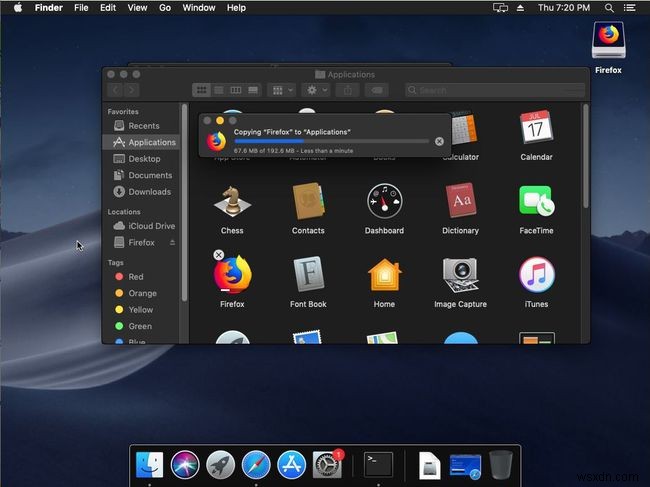The width and height of the screenshot is (650, 487).
Task: Select Downloads in the sidebar
Action: click(x=141, y=192)
